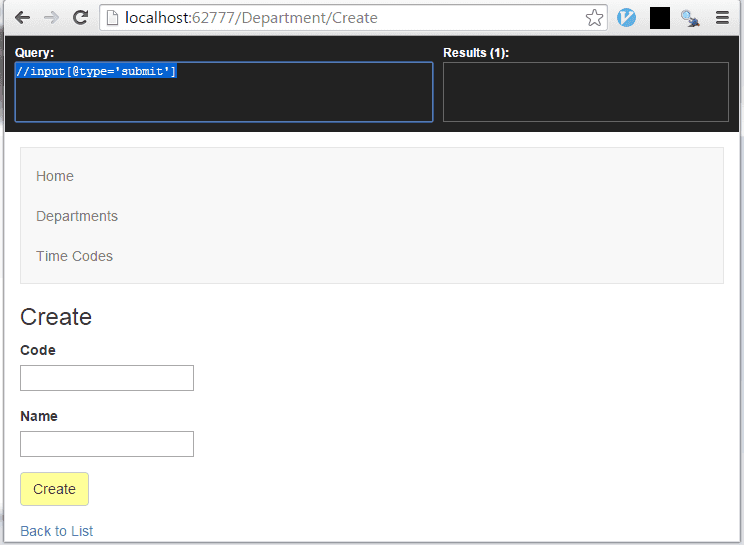Click the Code field label

point(38,350)
